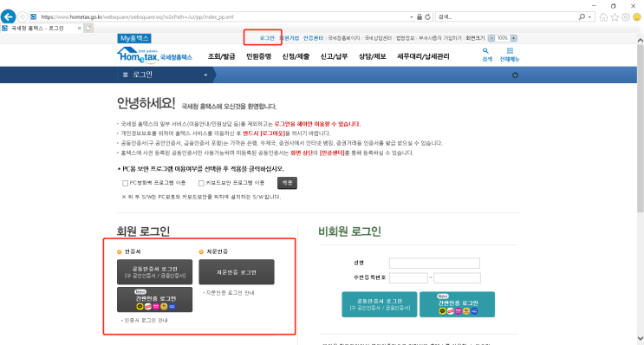Go back using the browser back arrow

8,16
